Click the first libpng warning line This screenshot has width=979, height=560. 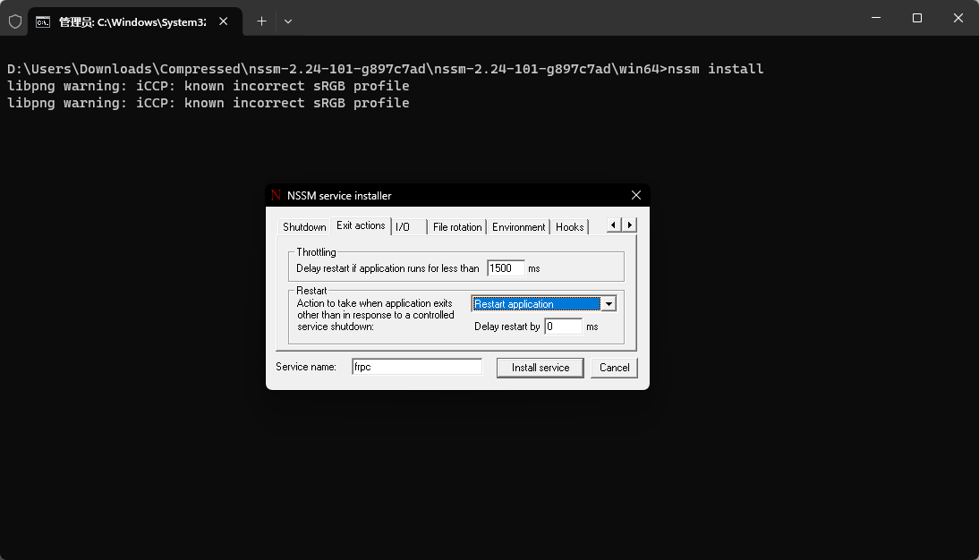point(208,86)
